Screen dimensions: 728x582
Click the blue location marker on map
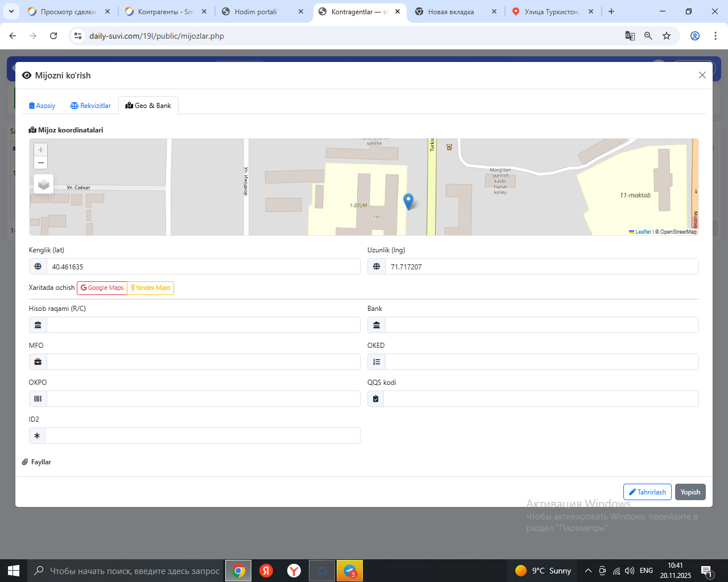[x=408, y=201]
